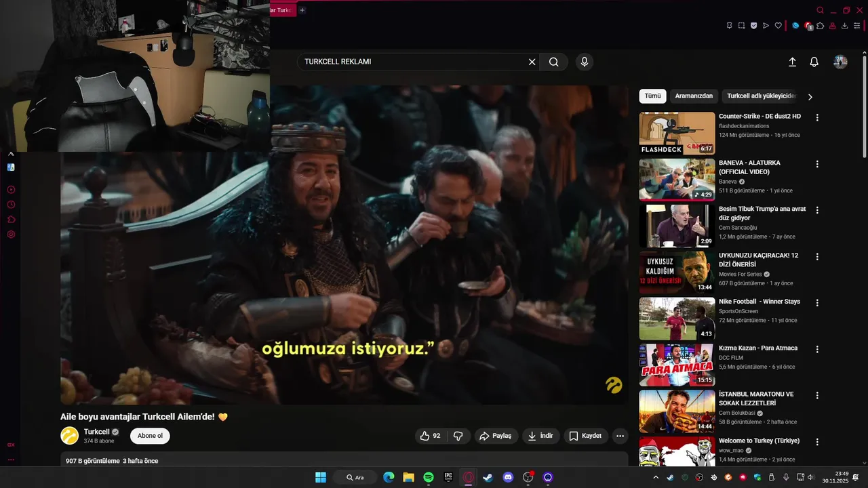
Task: Open Opera sidebar history clock
Action: coord(11,205)
